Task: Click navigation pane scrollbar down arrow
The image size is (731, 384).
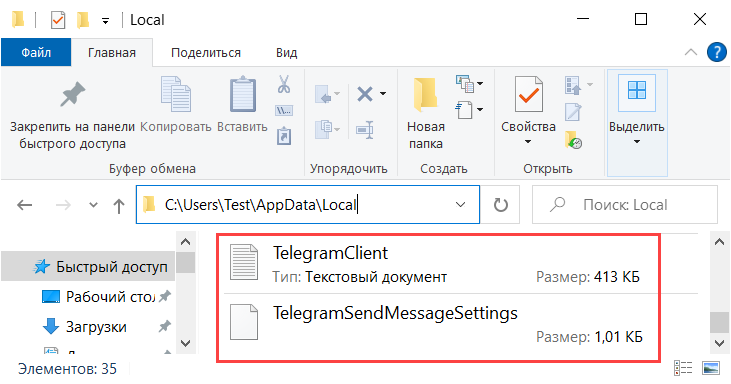Action: click(x=186, y=344)
